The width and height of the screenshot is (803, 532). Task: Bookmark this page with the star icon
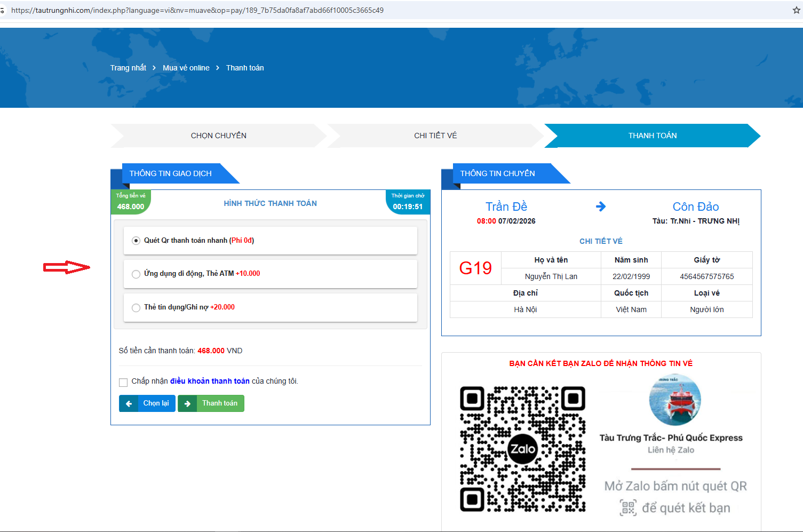796,10
